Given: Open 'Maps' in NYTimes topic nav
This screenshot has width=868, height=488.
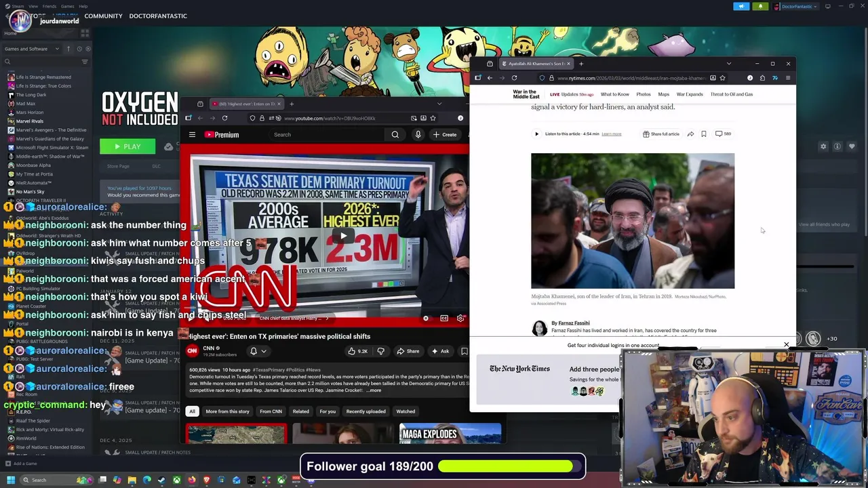Looking at the screenshot, I should (x=663, y=94).
